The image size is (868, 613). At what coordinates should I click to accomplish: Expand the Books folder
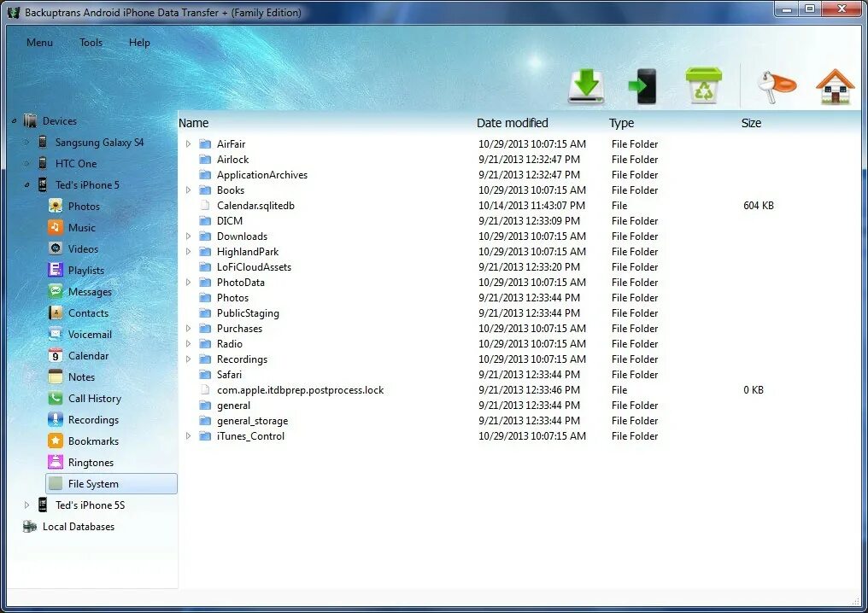188,190
